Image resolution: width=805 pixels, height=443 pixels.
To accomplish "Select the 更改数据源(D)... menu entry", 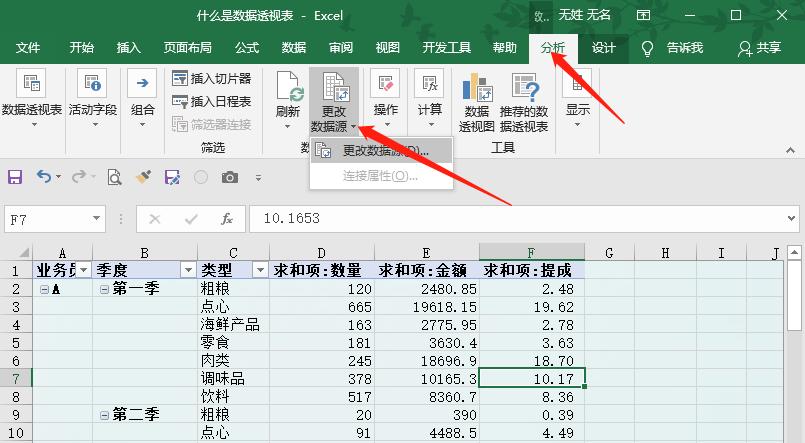I will pyautogui.click(x=381, y=151).
